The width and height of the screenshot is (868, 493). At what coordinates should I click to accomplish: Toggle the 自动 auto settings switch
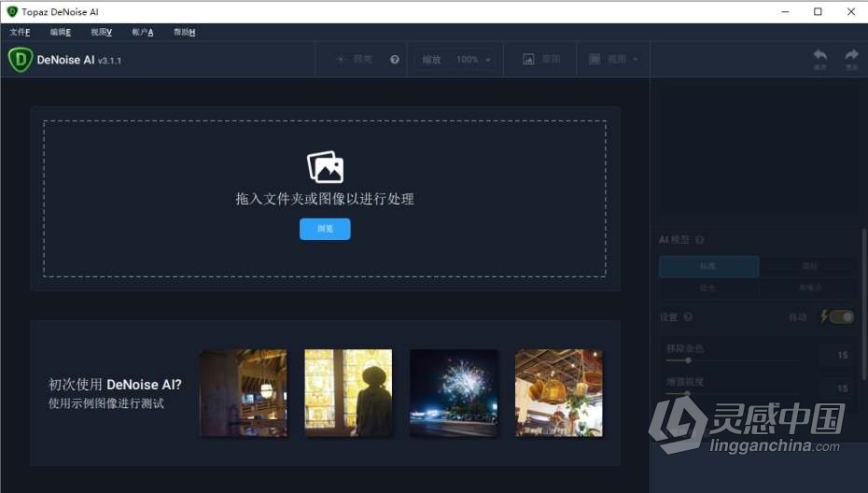coord(841,317)
